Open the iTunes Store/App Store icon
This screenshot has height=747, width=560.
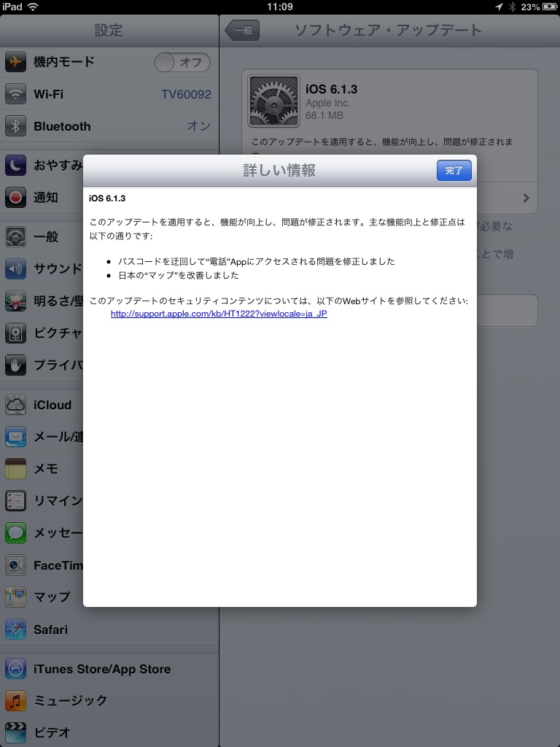16,669
